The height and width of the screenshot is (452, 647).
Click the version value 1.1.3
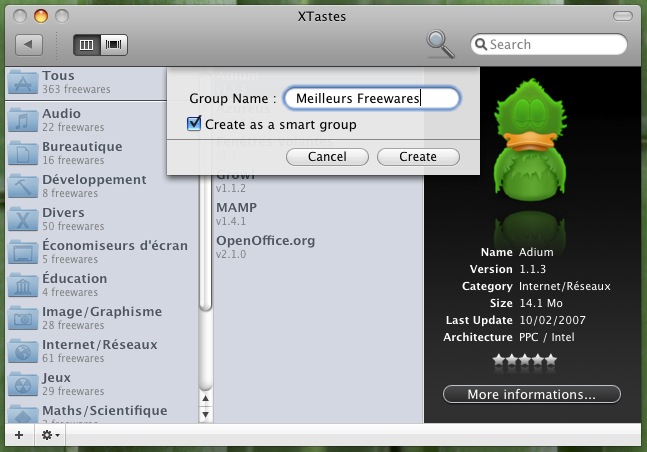(532, 269)
